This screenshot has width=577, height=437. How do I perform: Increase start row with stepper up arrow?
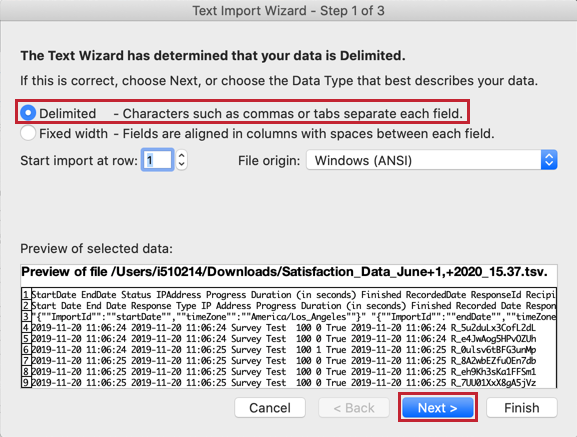(x=181, y=155)
